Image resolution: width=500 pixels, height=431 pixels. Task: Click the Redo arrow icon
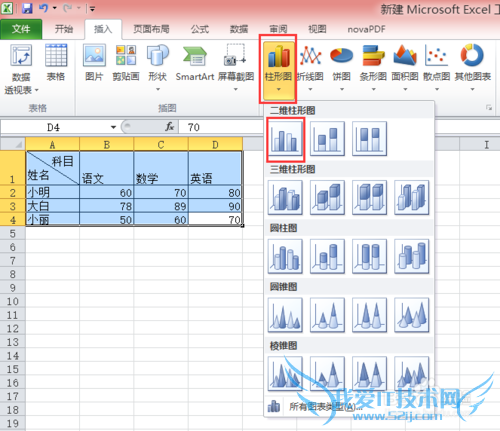pos(68,8)
